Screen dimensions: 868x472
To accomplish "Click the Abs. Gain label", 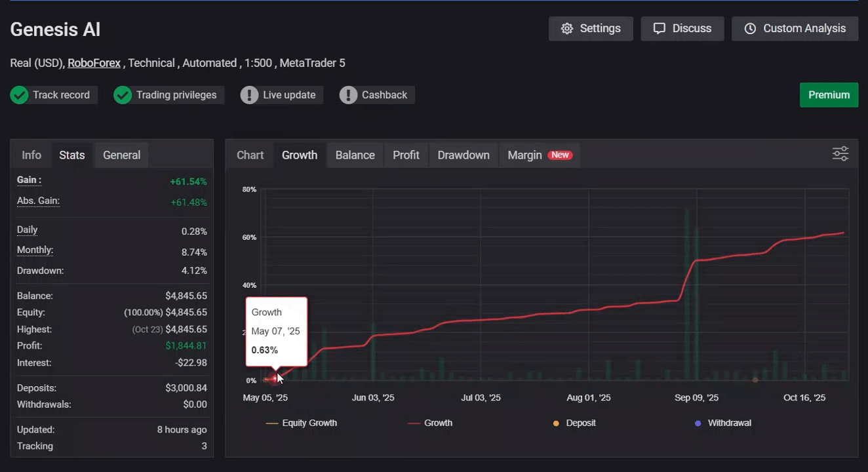I will tap(38, 201).
